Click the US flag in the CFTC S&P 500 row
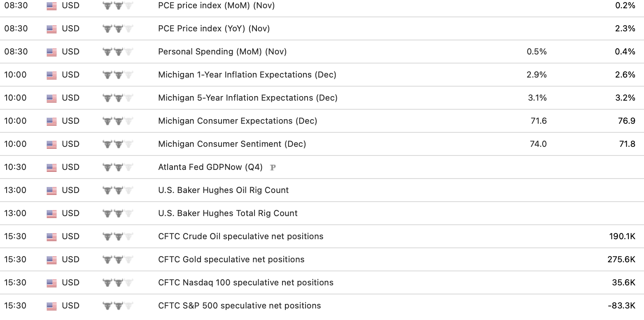644x320 pixels. pyautogui.click(x=51, y=306)
